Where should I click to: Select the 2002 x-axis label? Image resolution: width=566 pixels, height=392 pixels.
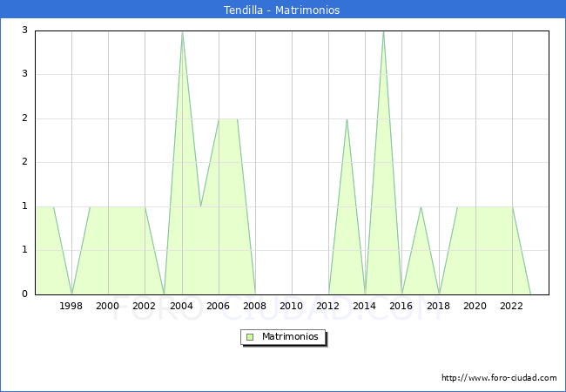tap(145, 306)
